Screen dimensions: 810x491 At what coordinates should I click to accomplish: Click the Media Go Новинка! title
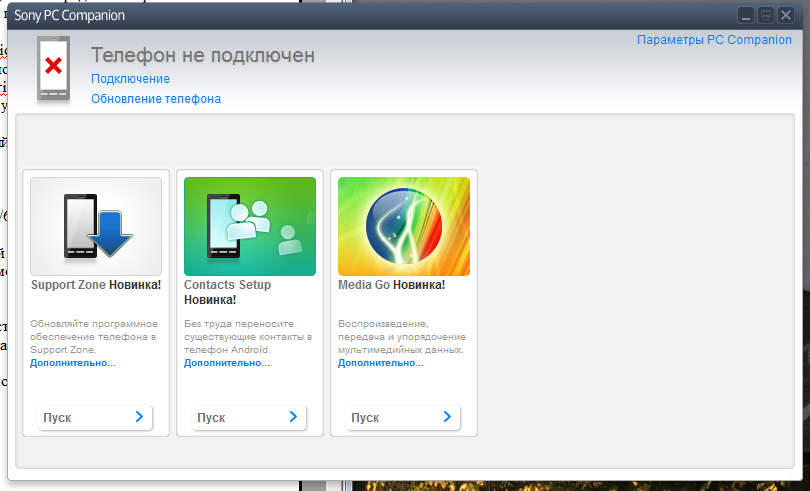(x=392, y=285)
